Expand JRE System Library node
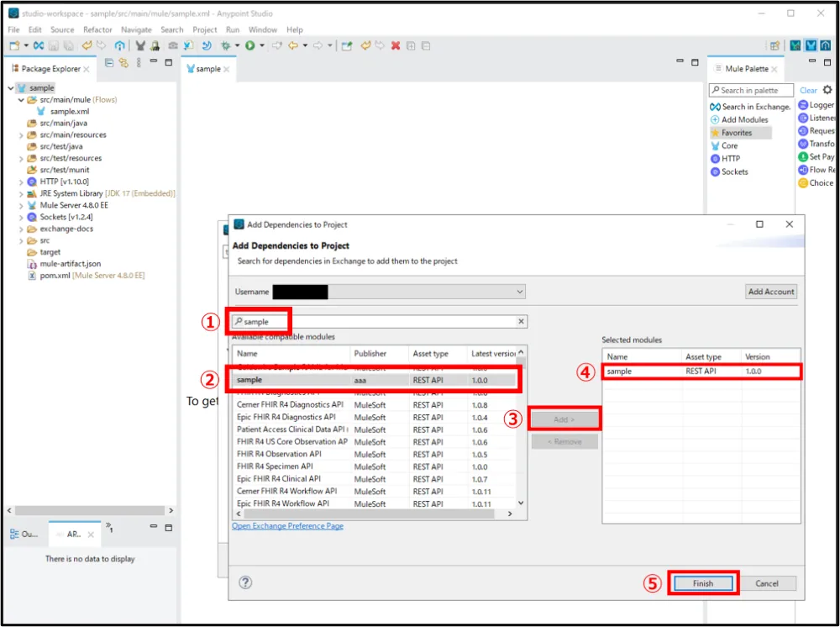 click(22, 193)
